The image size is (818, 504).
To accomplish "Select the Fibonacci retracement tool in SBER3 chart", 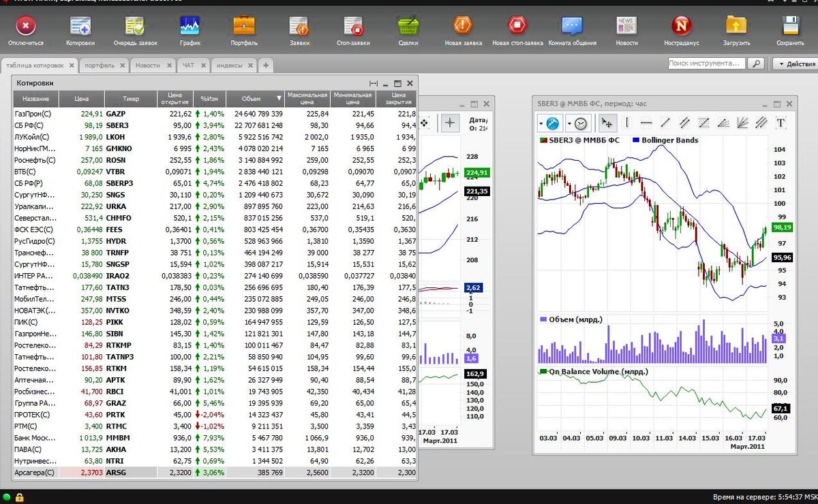I will pyautogui.click(x=704, y=123).
